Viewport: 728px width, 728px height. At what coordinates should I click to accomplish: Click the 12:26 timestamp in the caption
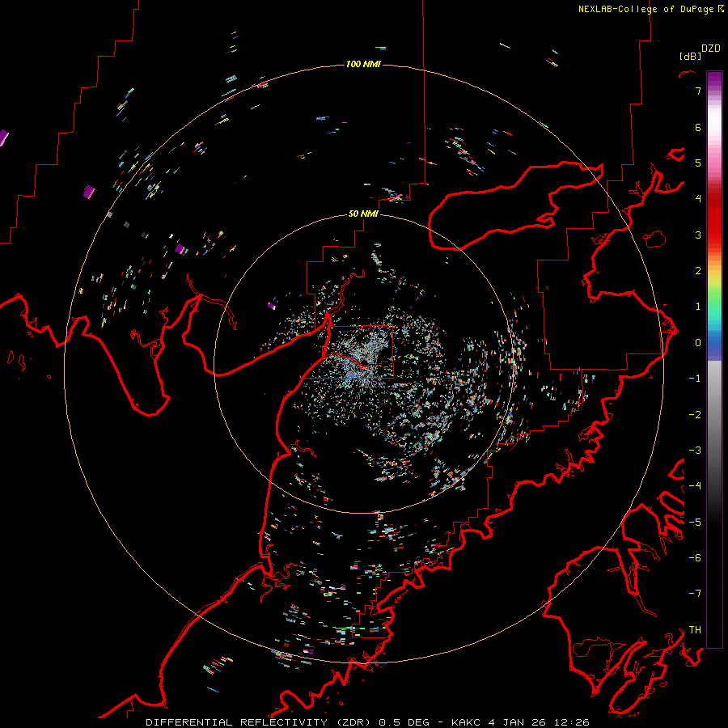coord(572,722)
